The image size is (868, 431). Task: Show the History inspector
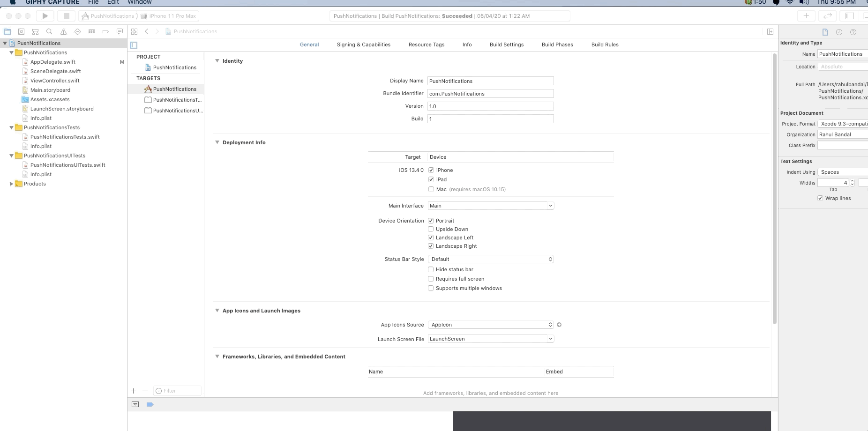[839, 32]
